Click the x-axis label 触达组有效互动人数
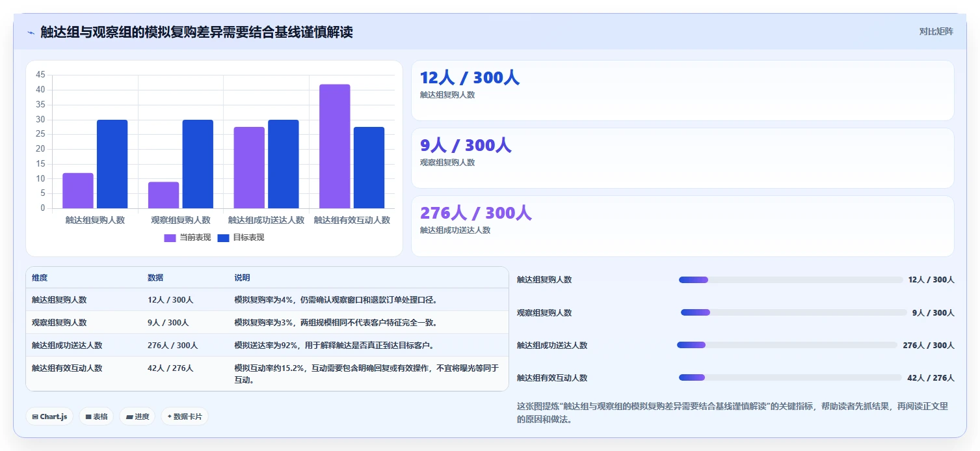980x451 pixels. tap(352, 220)
